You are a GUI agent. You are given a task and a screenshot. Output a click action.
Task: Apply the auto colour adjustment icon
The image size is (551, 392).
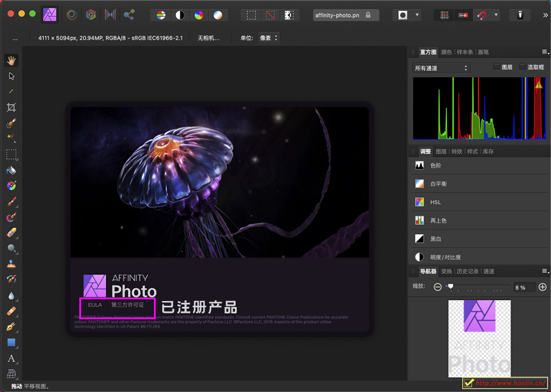(x=200, y=15)
